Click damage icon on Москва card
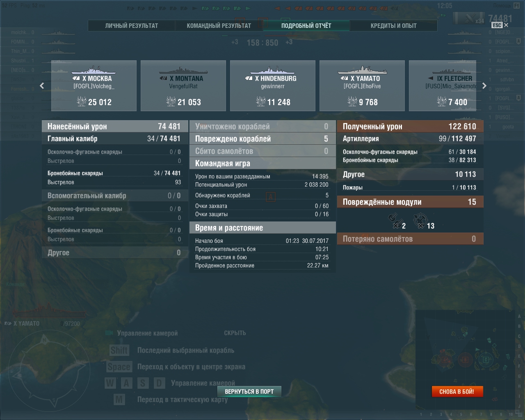 click(82, 101)
